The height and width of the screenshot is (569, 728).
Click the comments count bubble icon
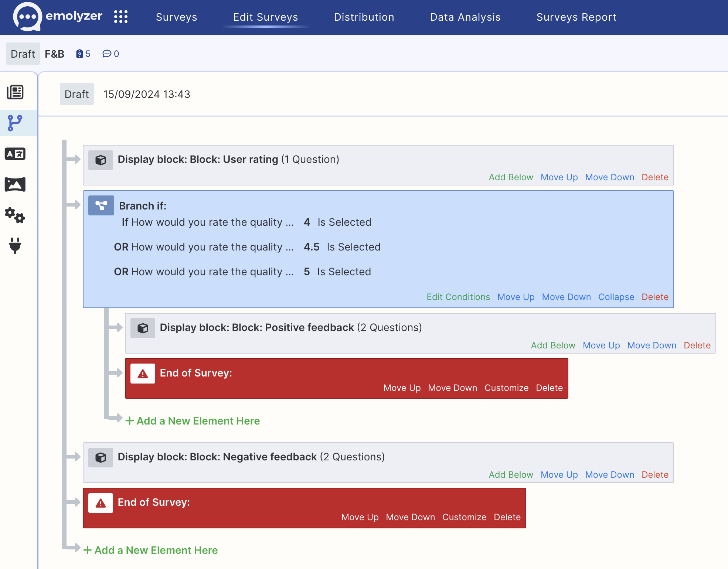click(107, 54)
